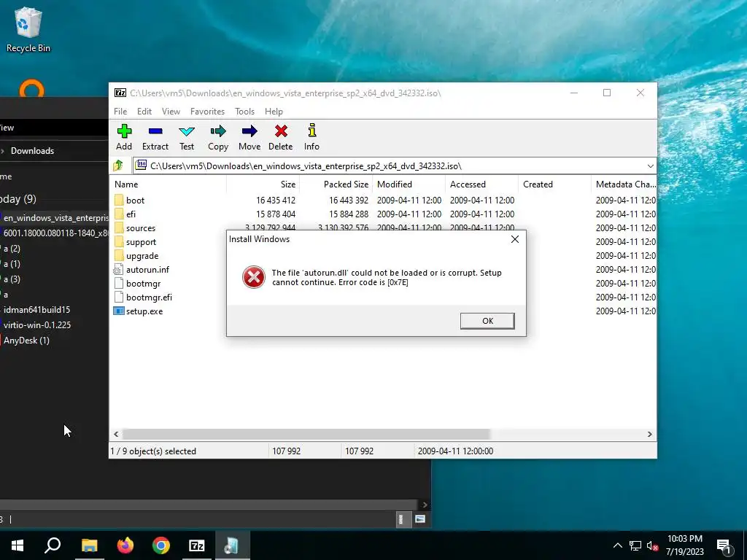
Task: Open the Edit menu
Action: (x=144, y=112)
